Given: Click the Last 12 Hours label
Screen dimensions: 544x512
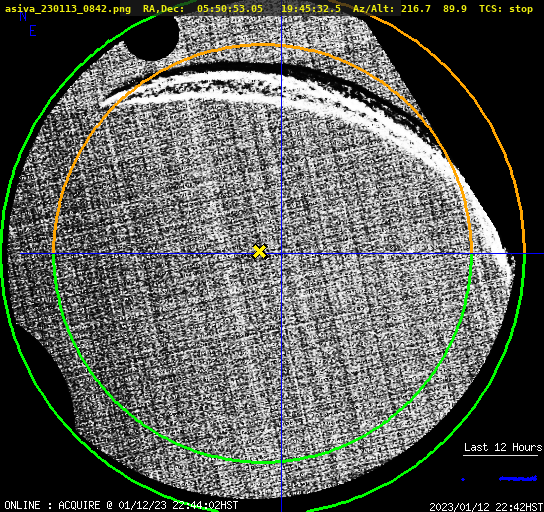Looking at the screenshot, I should click(x=503, y=447).
